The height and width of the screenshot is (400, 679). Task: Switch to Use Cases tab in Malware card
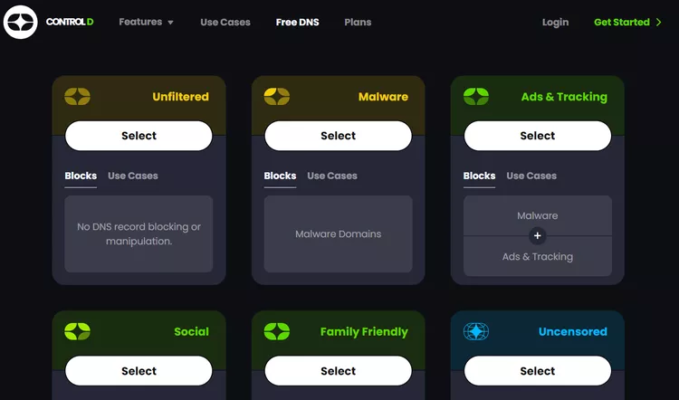[x=332, y=176]
